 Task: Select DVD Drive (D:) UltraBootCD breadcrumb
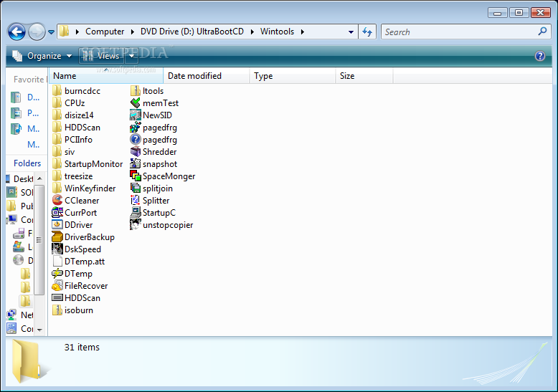[x=192, y=32]
